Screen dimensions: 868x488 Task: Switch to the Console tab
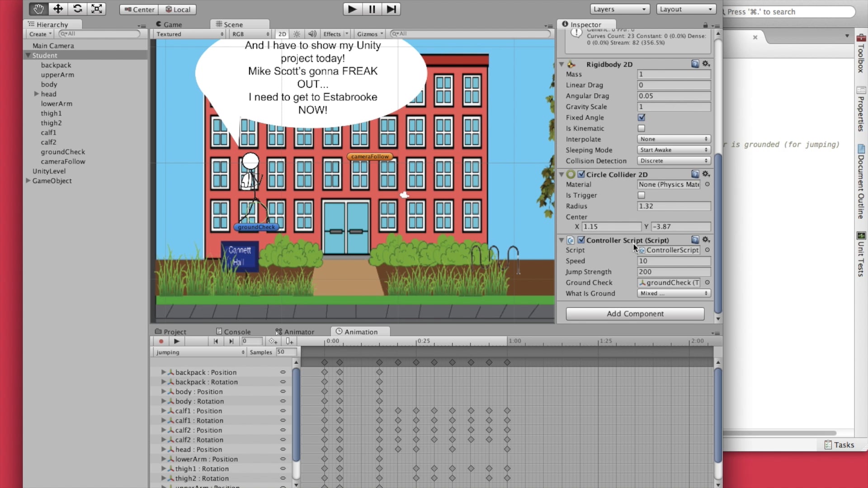click(233, 332)
